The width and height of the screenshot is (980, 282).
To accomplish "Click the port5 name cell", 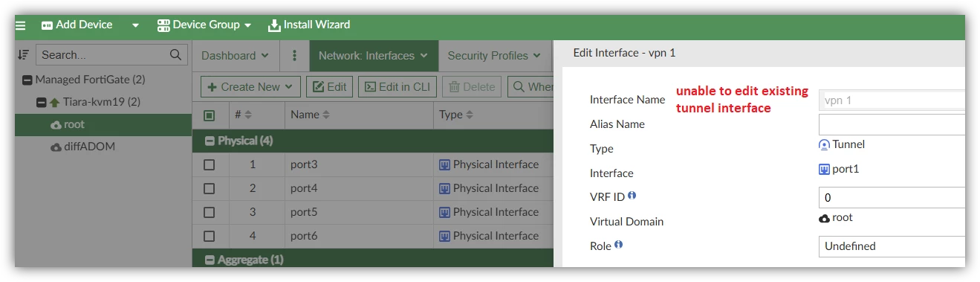I will click(x=304, y=212).
